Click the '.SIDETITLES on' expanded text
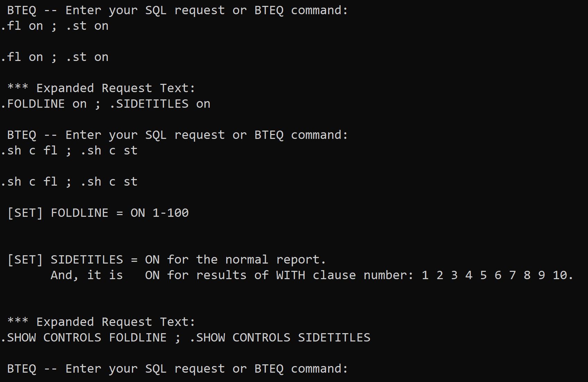This screenshot has height=382, width=588. (160, 104)
